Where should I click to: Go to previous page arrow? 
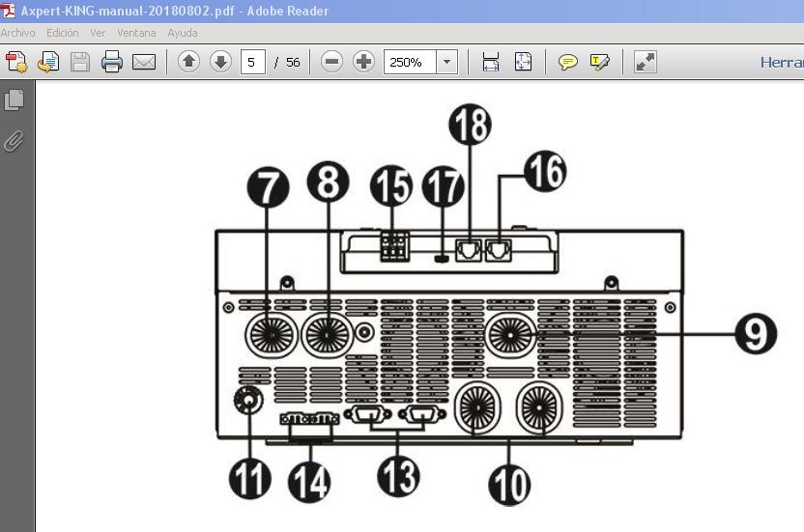[x=188, y=62]
